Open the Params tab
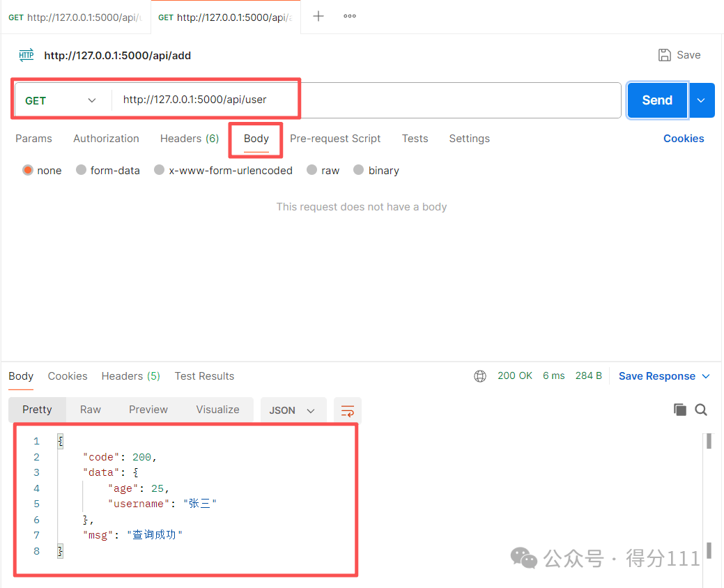This screenshot has width=724, height=588. pyautogui.click(x=33, y=139)
